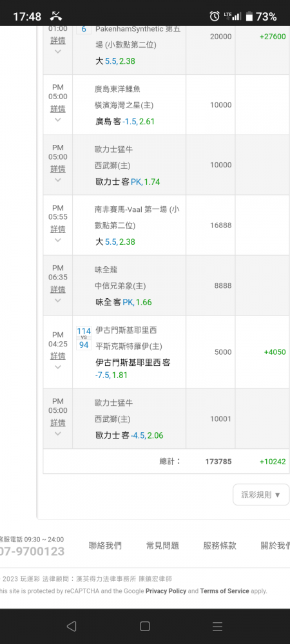Tap the battery status icon
The width and height of the screenshot is (290, 644).
pyautogui.click(x=249, y=17)
